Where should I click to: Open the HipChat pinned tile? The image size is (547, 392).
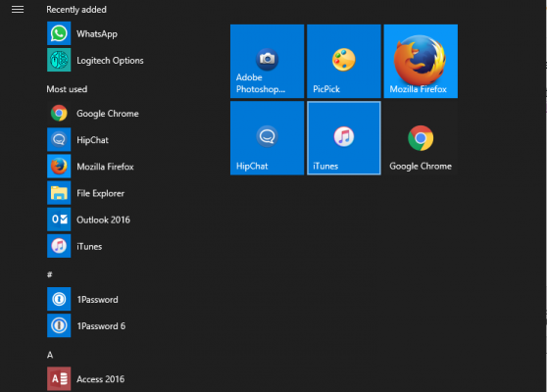(x=268, y=138)
